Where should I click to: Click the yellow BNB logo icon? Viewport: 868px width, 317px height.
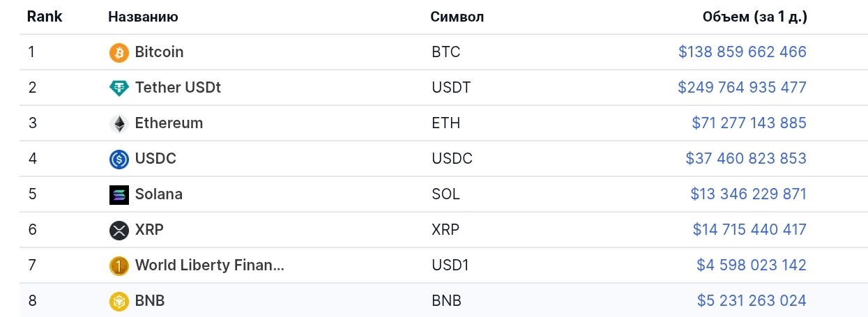point(119,302)
